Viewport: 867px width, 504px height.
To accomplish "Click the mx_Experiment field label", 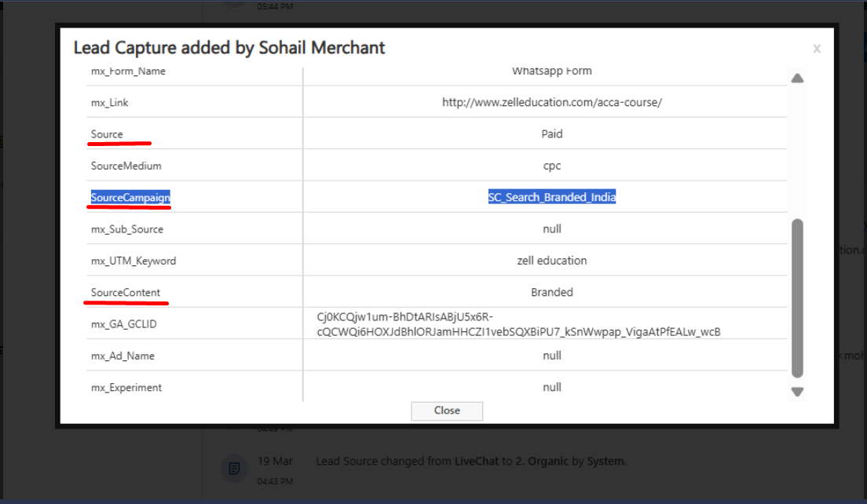I will point(126,387).
